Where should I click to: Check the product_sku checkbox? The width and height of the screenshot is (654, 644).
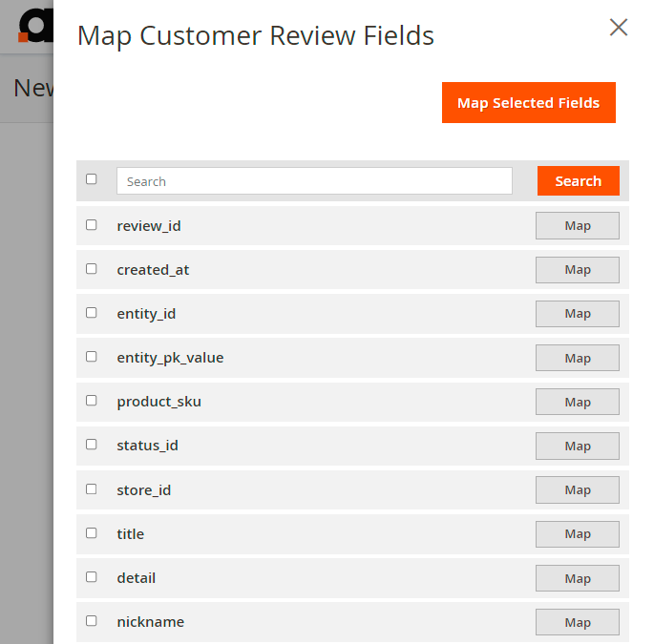92,401
